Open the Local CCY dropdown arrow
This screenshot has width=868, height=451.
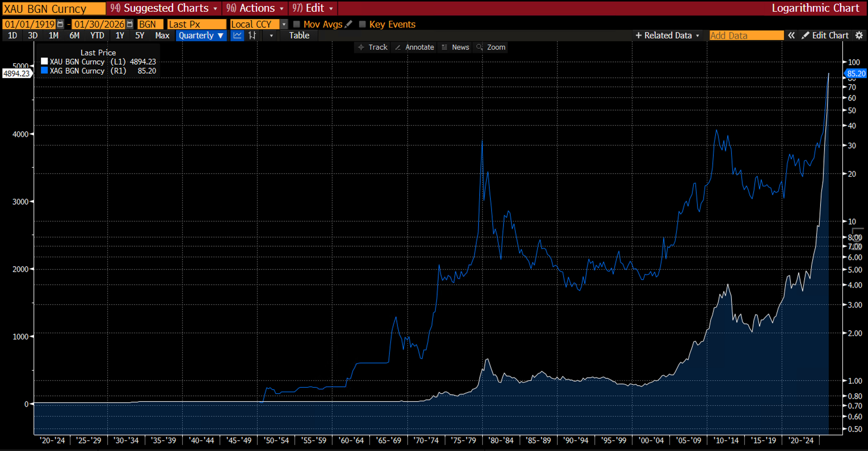tap(284, 24)
